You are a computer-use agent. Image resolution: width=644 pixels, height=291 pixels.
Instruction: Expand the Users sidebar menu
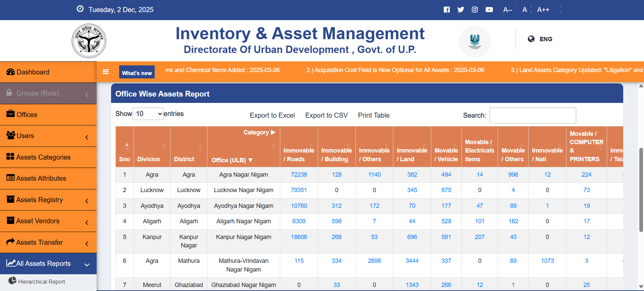click(48, 136)
